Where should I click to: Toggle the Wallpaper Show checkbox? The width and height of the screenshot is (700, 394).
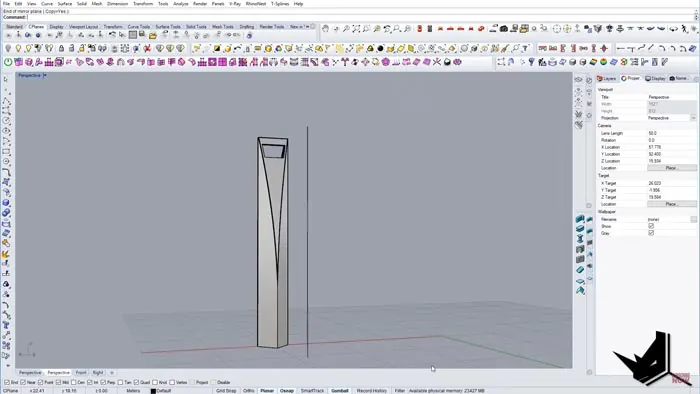[x=651, y=226]
